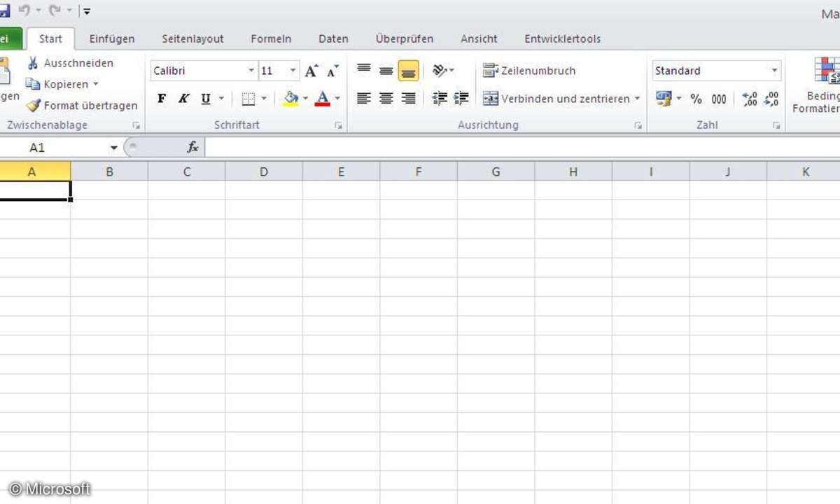Remove a decimal place
Screen dimensions: 840x504
click(x=771, y=99)
